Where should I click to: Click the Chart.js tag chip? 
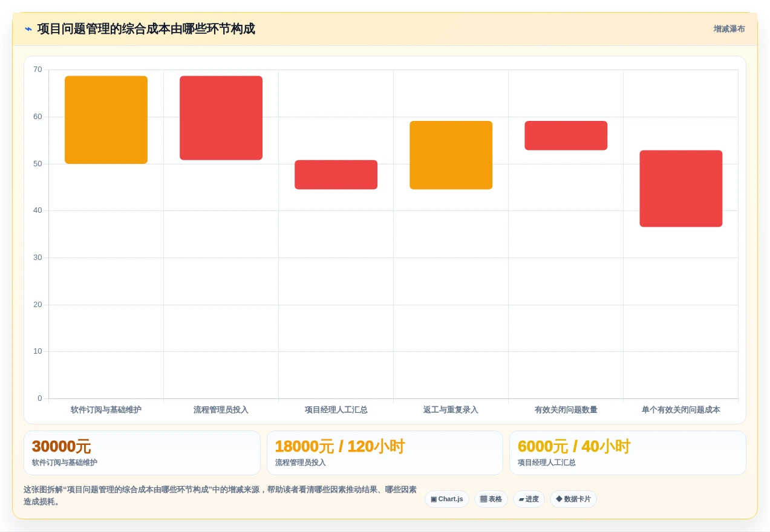[447, 499]
